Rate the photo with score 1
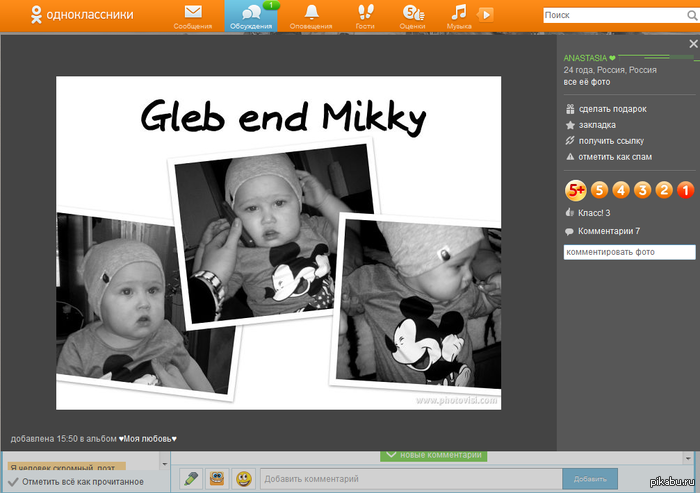The image size is (700, 493). pyautogui.click(x=685, y=189)
